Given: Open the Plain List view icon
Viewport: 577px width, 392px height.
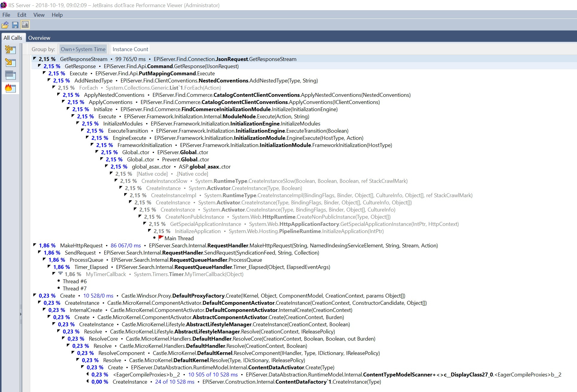Looking at the screenshot, I should tap(10, 75).
